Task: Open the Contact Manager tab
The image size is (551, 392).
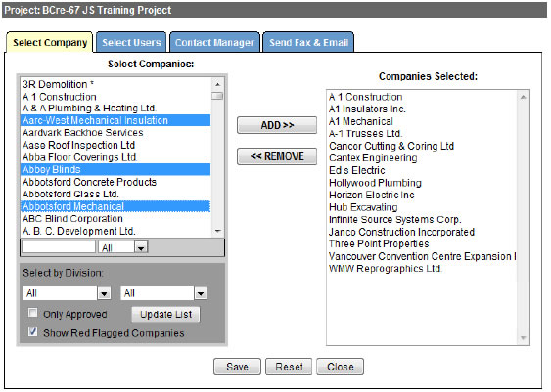Action: coord(214,42)
